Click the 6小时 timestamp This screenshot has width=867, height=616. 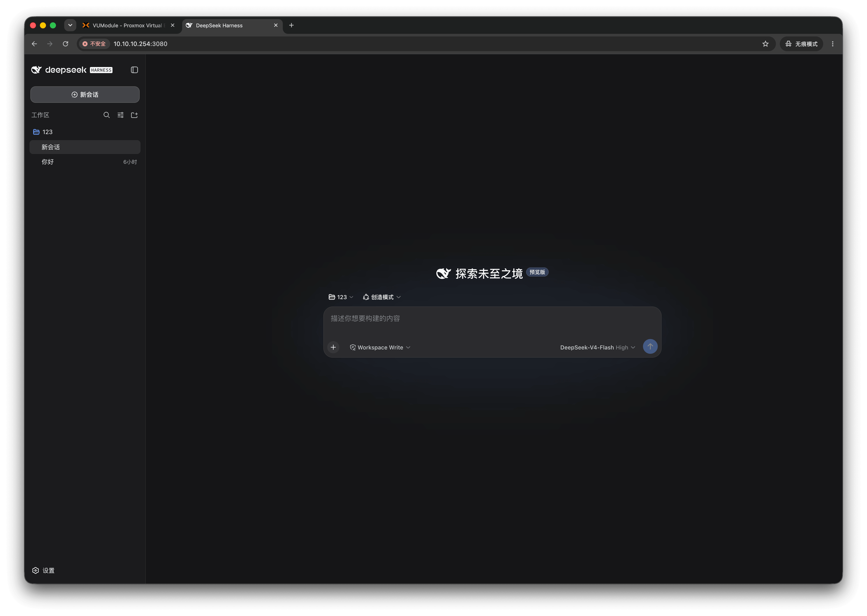(x=130, y=162)
